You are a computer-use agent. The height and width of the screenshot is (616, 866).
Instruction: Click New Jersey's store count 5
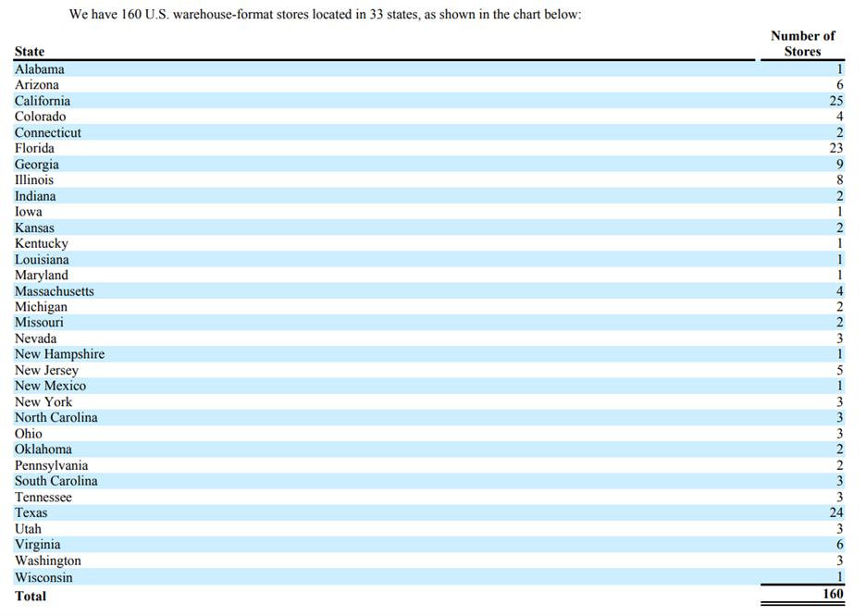839,370
